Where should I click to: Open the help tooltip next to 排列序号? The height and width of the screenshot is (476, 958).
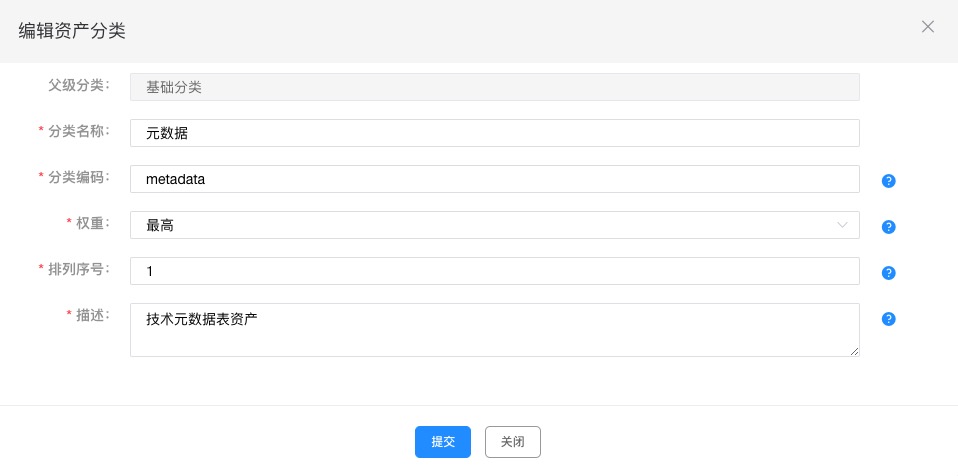(x=888, y=273)
